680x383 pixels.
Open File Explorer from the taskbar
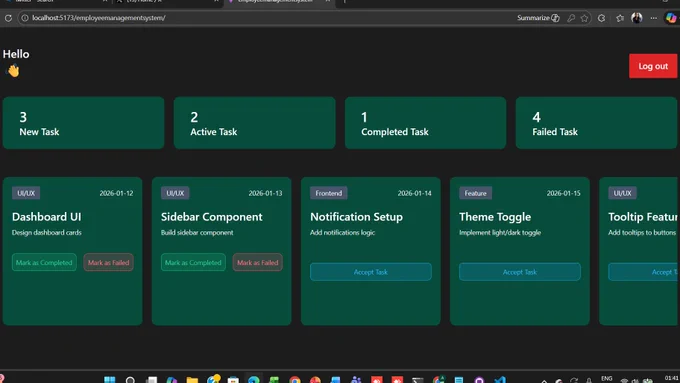(192, 380)
